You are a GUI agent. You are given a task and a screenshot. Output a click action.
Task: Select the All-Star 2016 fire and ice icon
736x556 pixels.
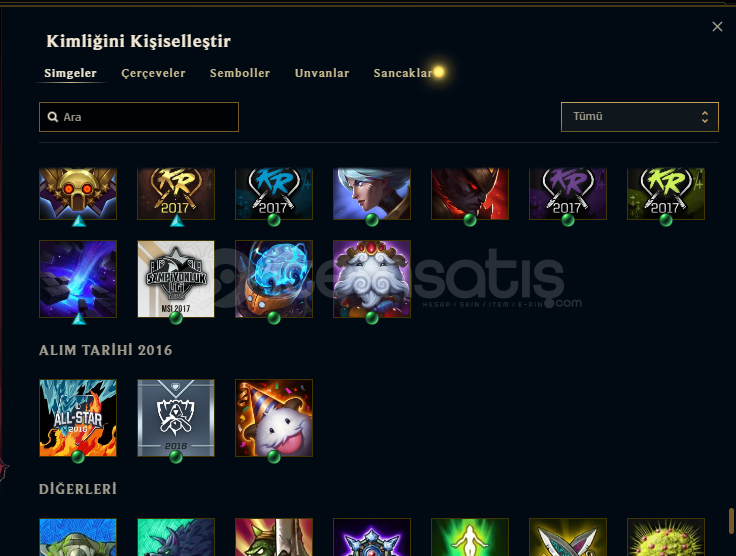tap(78, 418)
